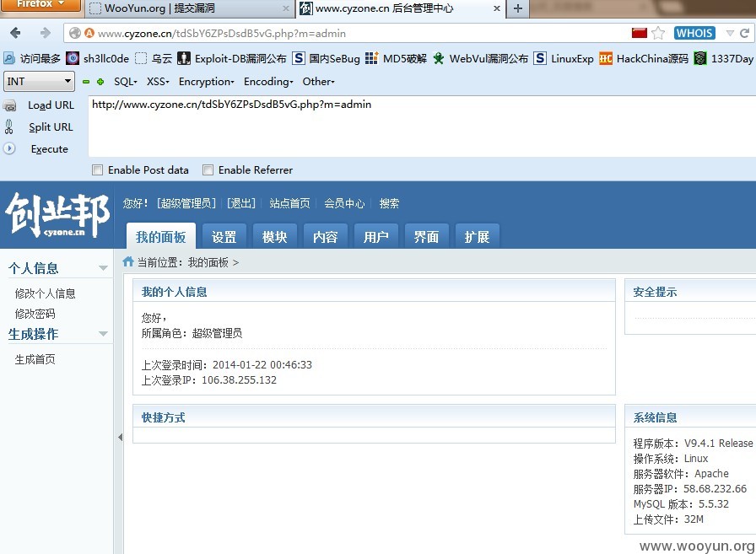Open the Encoding menu
This screenshot has width=756, height=554.
pos(268,82)
